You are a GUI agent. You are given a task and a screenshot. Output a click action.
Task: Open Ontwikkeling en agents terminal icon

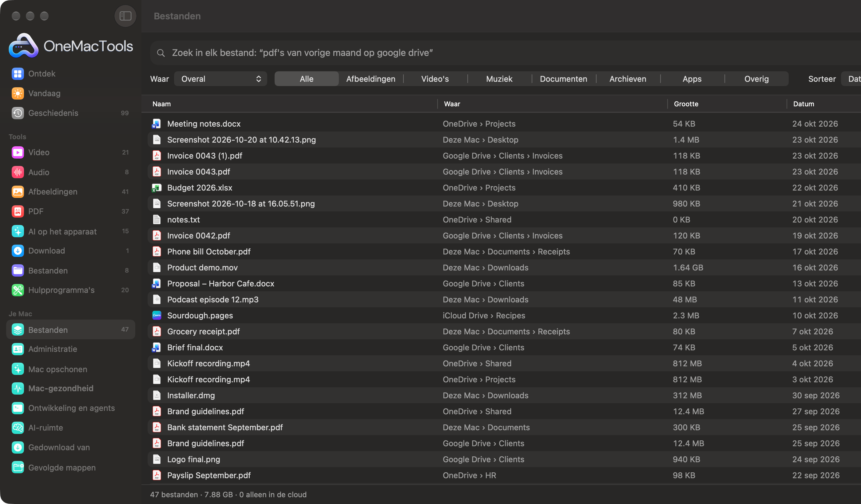click(x=18, y=408)
